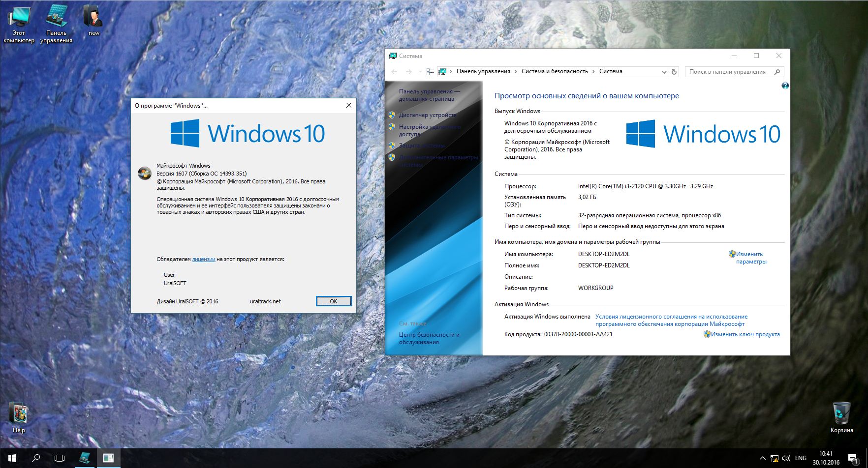
Task: Click Изменить ключ продукта link
Action: (x=745, y=334)
